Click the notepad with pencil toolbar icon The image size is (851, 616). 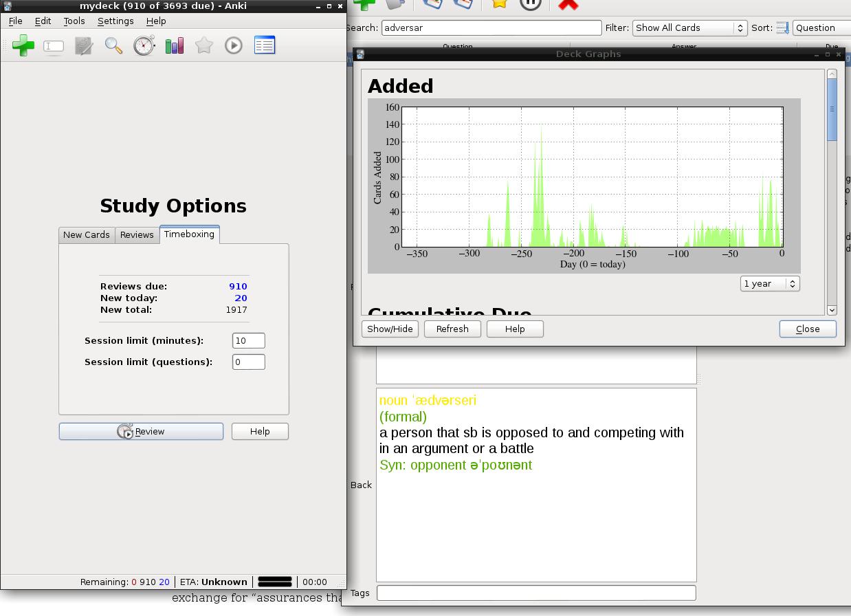tap(84, 46)
